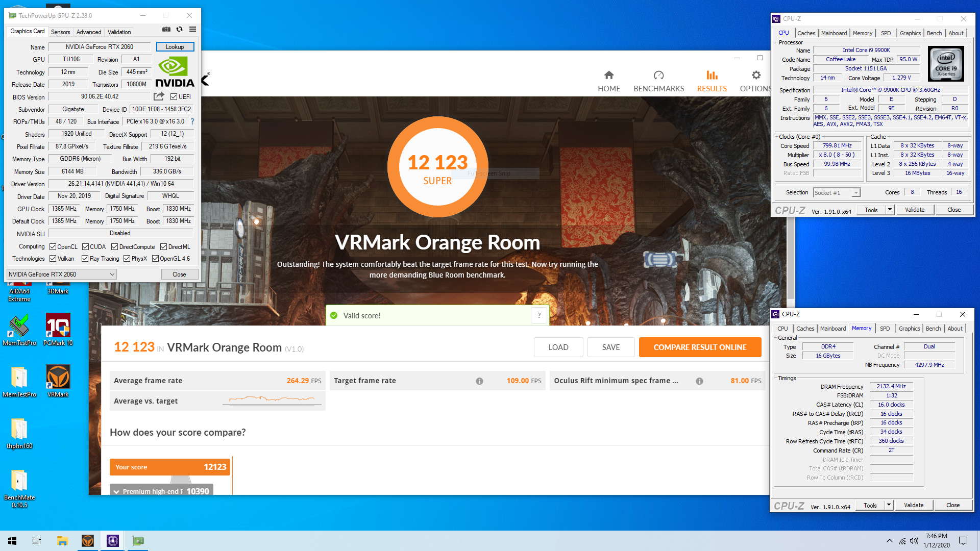Screen dimensions: 980x551
Task: Open the Action Center notification icon
Action: tap(963, 541)
